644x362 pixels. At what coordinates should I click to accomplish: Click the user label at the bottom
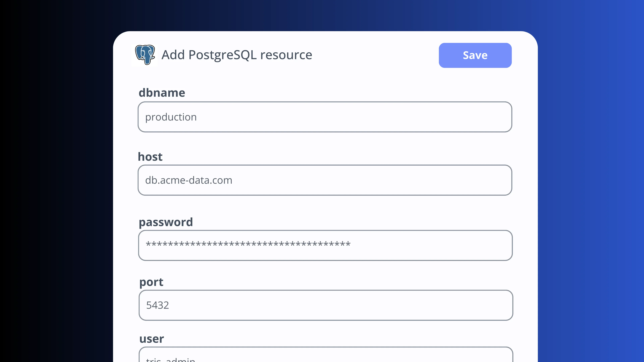point(151,339)
